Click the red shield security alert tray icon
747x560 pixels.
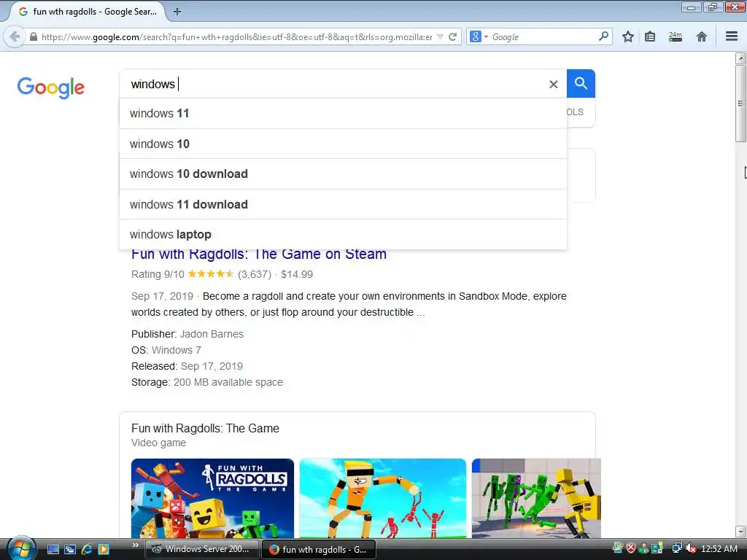(631, 548)
